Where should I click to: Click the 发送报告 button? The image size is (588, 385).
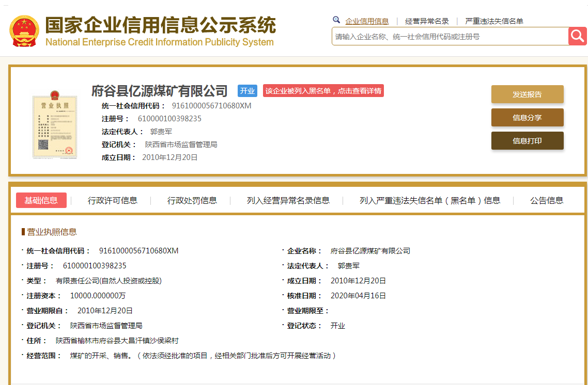[x=527, y=94]
